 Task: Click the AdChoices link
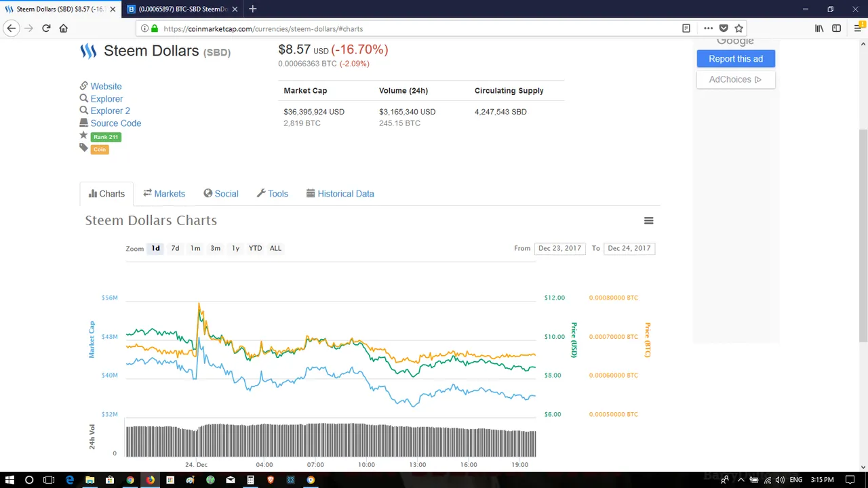[736, 79]
